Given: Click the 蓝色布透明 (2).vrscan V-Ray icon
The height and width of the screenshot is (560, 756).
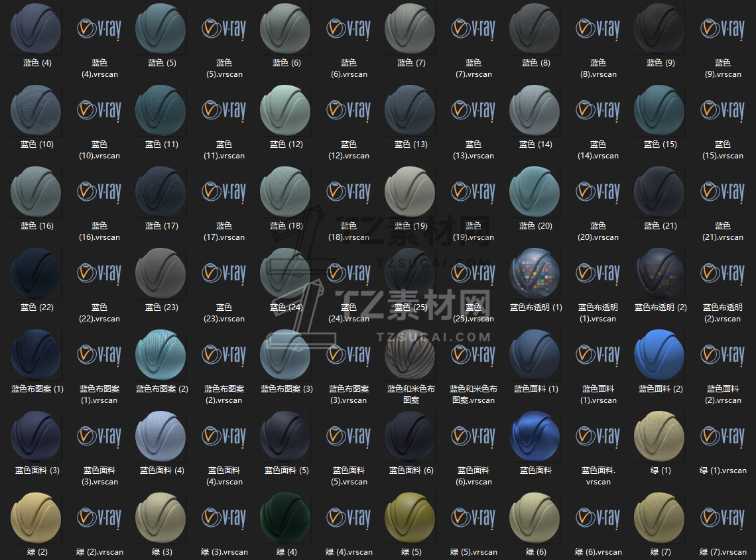Looking at the screenshot, I should tap(723, 273).
